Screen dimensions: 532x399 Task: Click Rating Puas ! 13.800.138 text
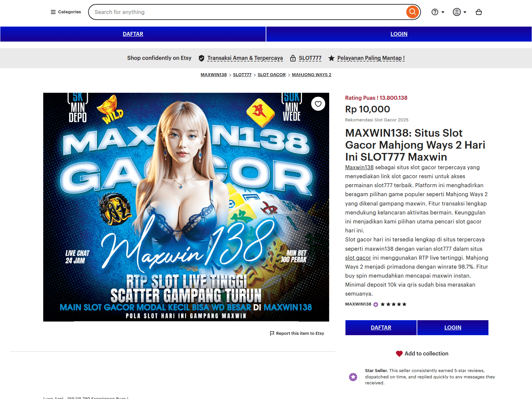pos(376,98)
